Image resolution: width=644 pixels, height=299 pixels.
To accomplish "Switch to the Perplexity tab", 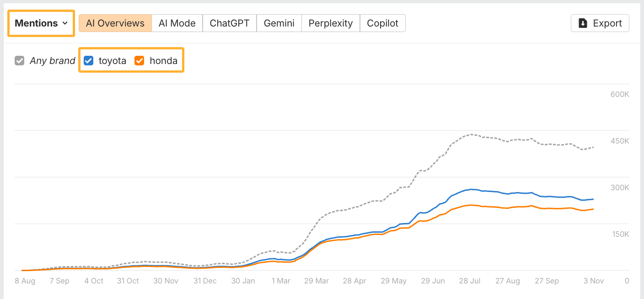I will (330, 23).
